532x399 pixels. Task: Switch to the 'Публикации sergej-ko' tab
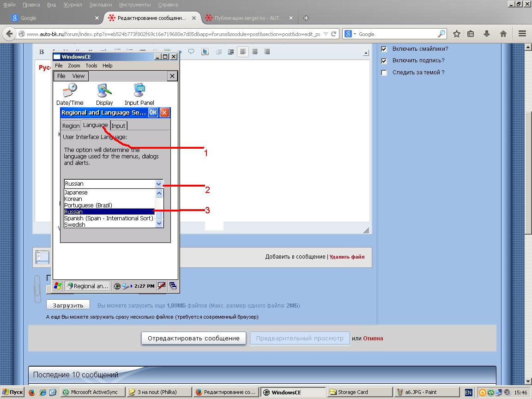[x=249, y=18]
